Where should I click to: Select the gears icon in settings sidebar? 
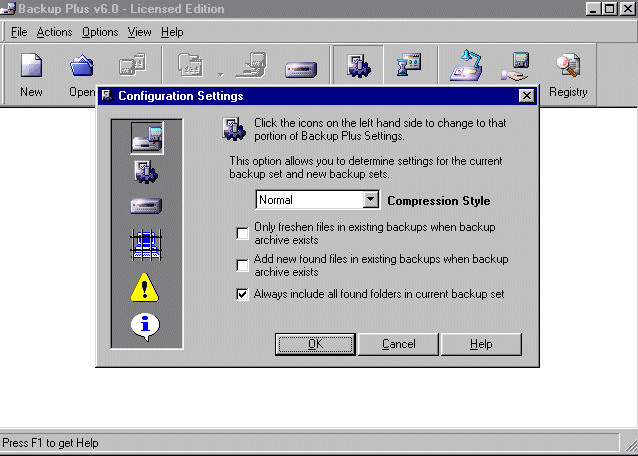(146, 172)
